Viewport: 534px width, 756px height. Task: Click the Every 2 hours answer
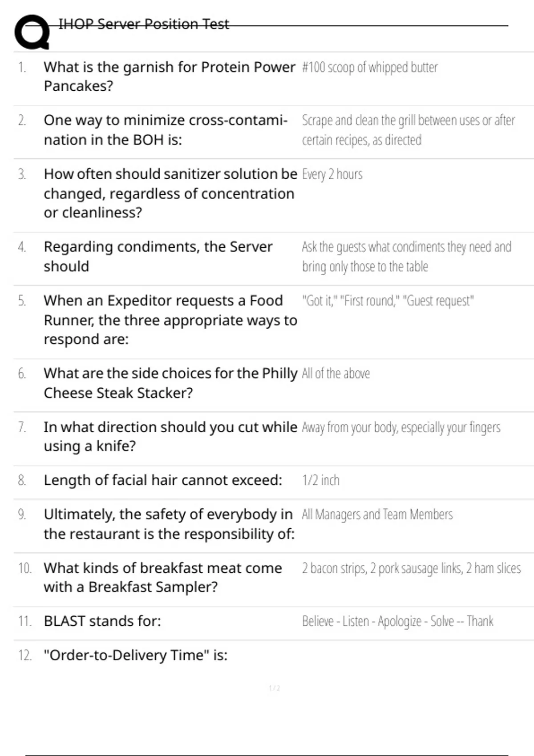tap(332, 174)
